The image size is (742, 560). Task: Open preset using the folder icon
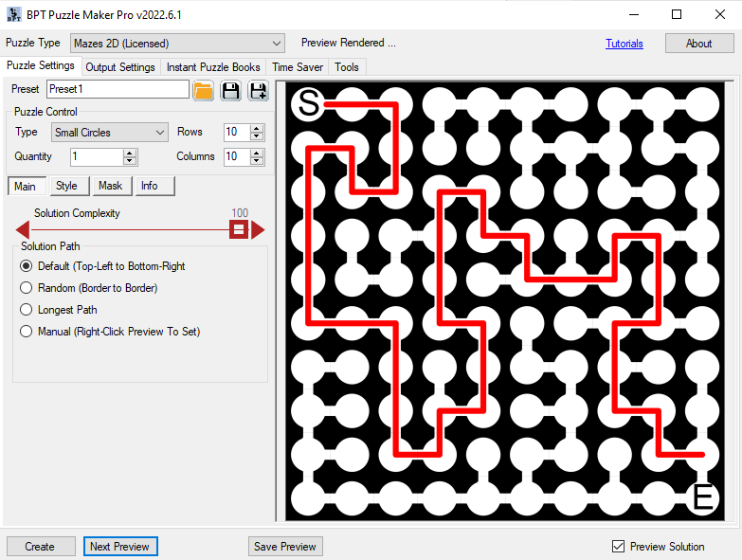tap(203, 90)
